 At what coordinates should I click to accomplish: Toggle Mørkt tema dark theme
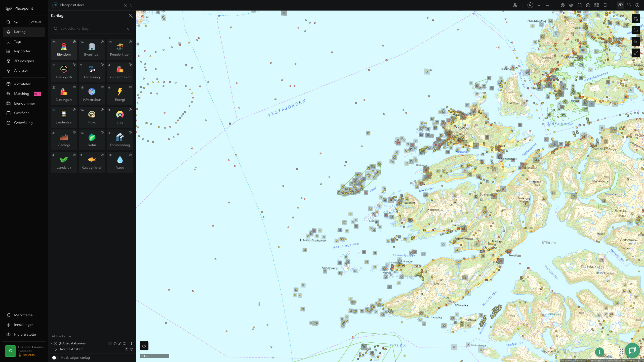pyautogui.click(x=24, y=315)
